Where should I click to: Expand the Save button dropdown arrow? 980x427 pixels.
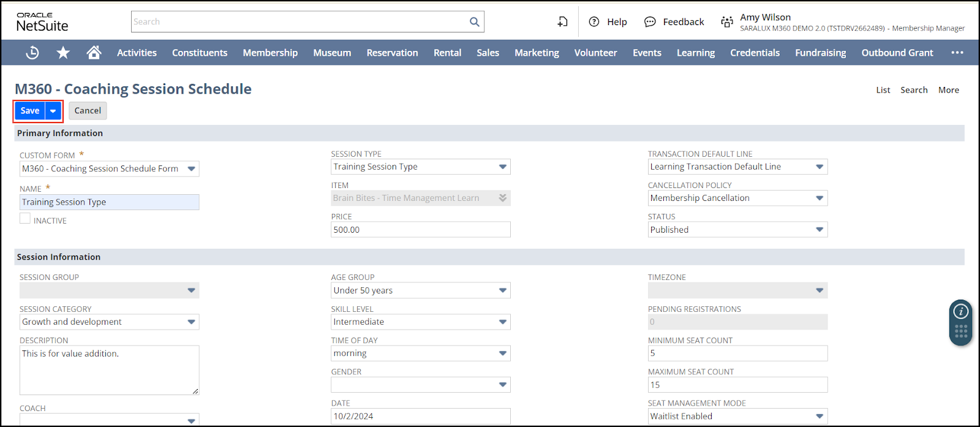[x=53, y=111]
